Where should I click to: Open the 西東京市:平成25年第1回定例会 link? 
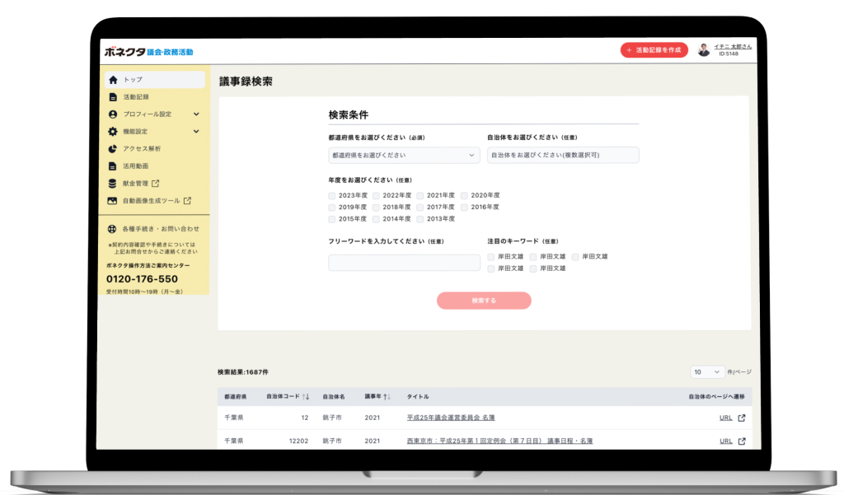[500, 441]
